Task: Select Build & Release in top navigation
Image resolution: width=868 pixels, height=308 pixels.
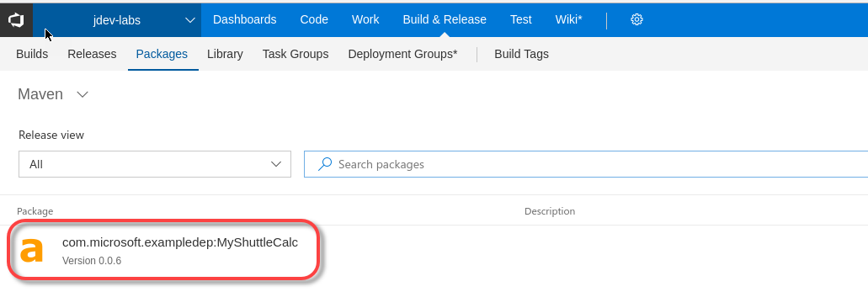Action: pos(445,20)
